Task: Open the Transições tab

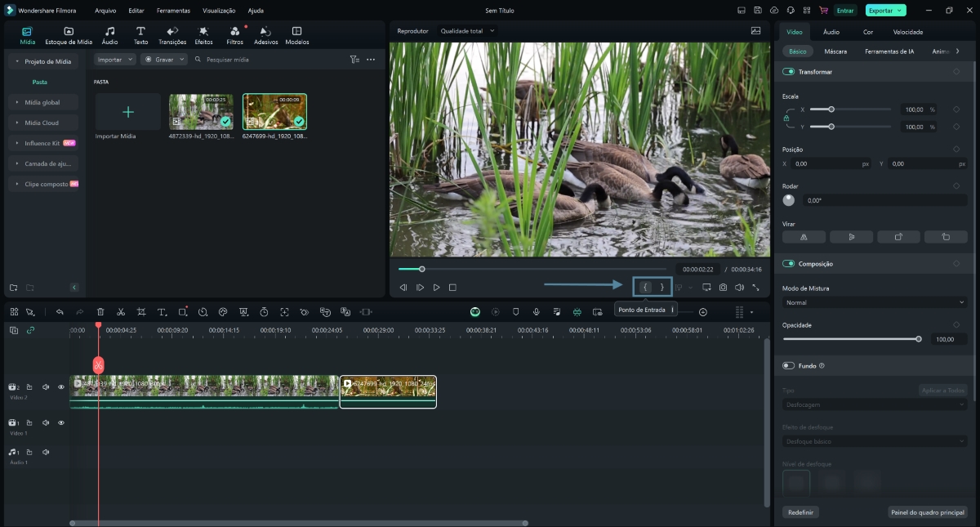Action: (172, 35)
